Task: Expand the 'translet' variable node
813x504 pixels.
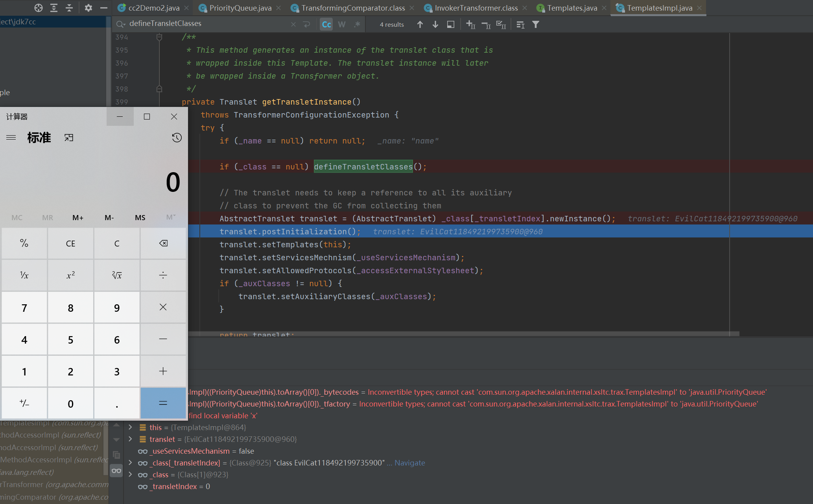Action: pos(130,439)
